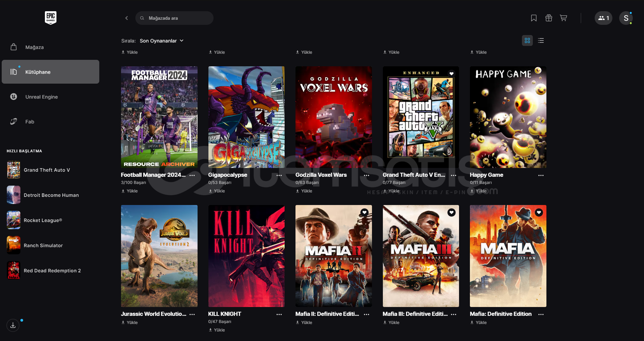Open the Happy Game cover art

(508, 117)
